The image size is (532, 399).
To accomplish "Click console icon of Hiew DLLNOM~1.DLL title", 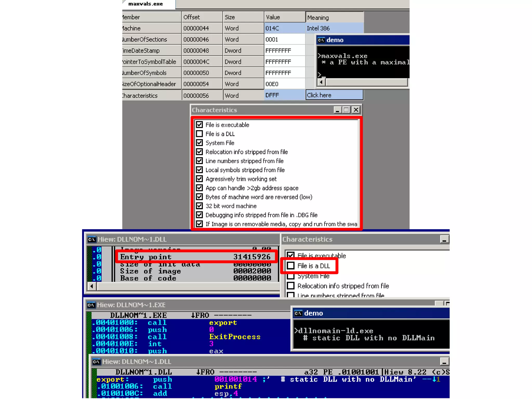I will pyautogui.click(x=91, y=239).
